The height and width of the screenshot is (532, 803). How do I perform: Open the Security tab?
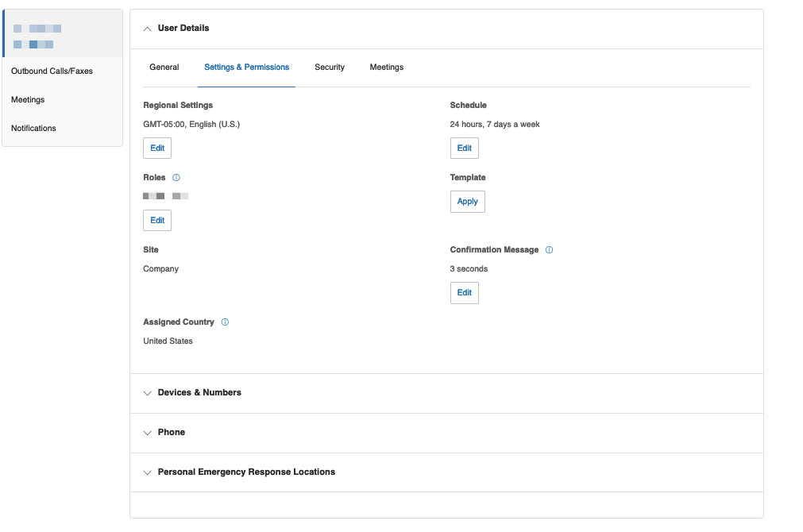330,67
